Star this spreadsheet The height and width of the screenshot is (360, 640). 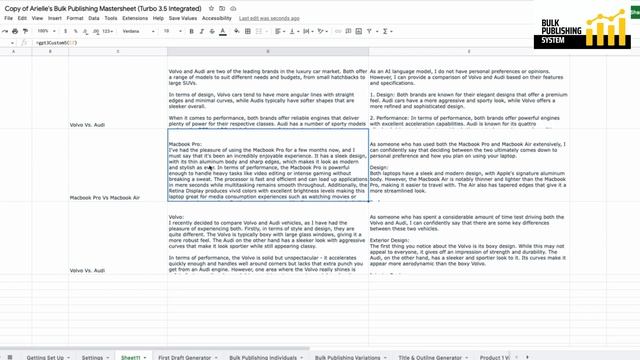tap(211, 8)
